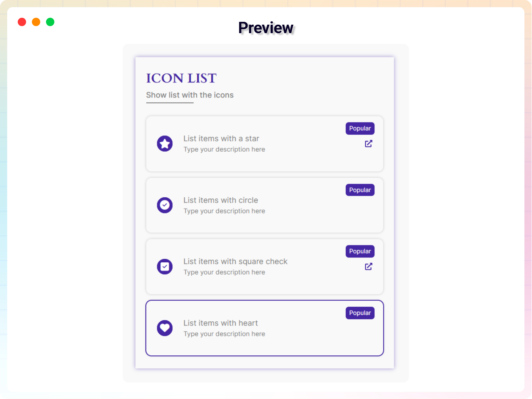Click the star icon in first list item
Viewport: 532px width, 399px height.
click(165, 144)
